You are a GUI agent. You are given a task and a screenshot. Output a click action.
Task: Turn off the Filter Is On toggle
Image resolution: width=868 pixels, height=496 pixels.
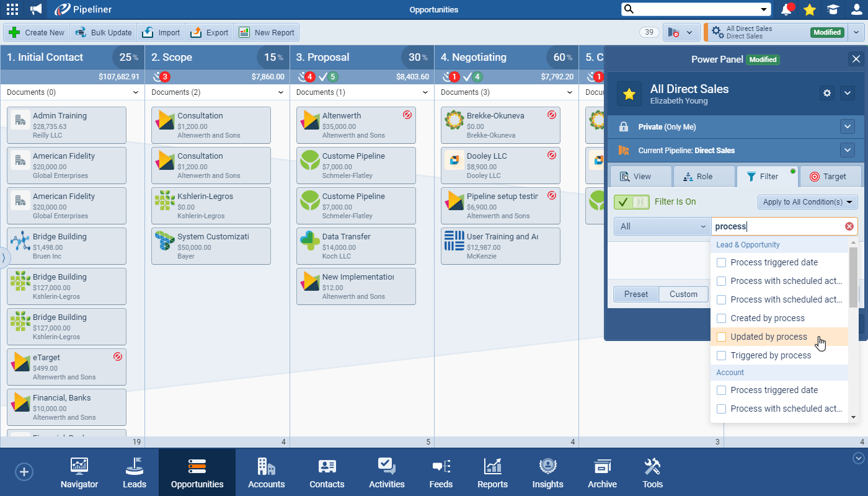click(x=631, y=201)
